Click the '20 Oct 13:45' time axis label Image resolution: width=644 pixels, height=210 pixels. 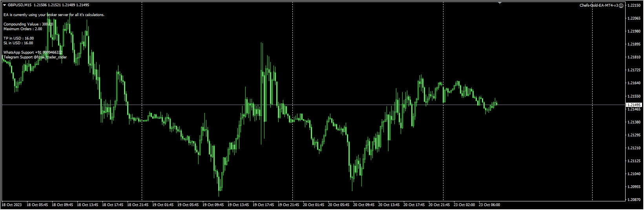[x=389, y=205]
